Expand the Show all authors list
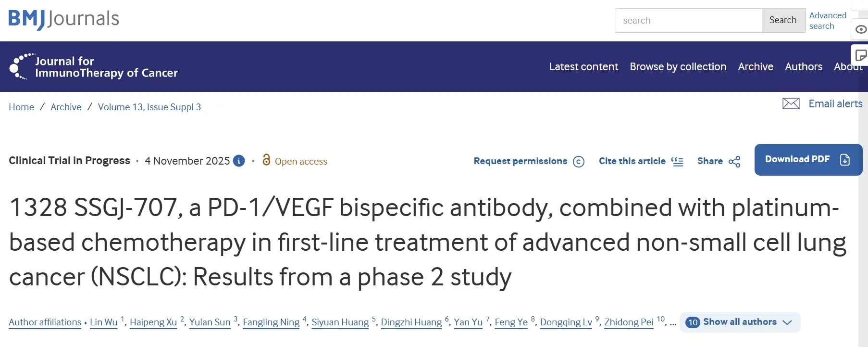The height and width of the screenshot is (347, 868). (x=740, y=322)
